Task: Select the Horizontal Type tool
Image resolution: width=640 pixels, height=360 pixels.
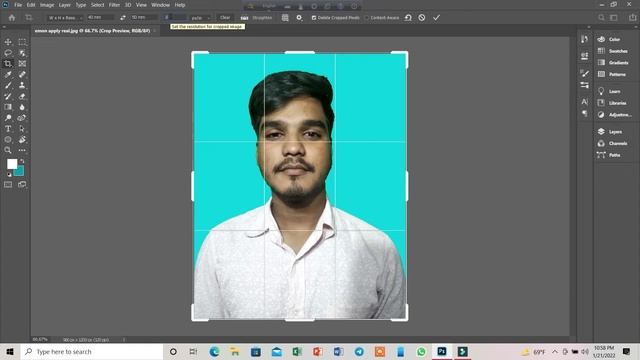Action: [x=8, y=129]
